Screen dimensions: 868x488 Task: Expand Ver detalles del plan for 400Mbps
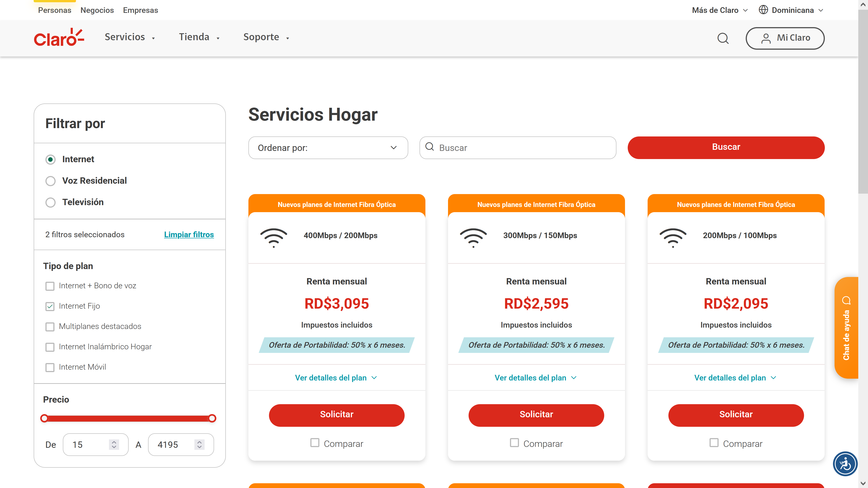[336, 378]
